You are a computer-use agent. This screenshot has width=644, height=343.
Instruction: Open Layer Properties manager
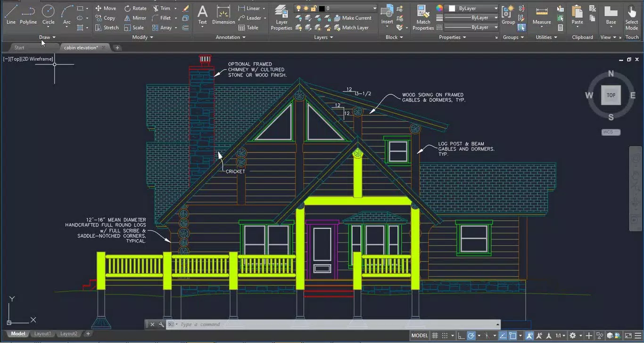pyautogui.click(x=281, y=18)
